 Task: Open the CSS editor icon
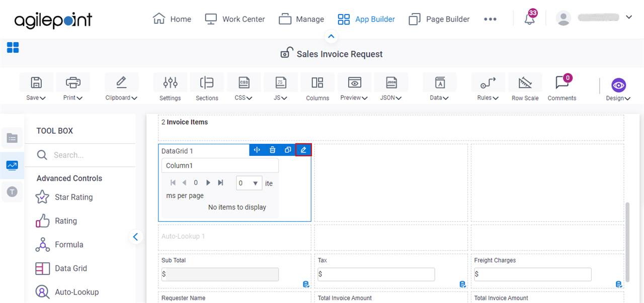(x=244, y=82)
